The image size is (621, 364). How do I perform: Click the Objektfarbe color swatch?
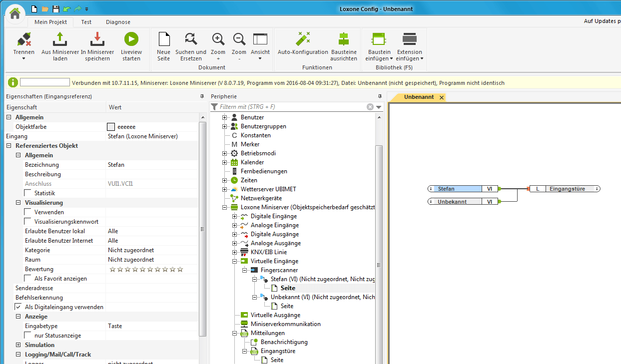pyautogui.click(x=111, y=127)
